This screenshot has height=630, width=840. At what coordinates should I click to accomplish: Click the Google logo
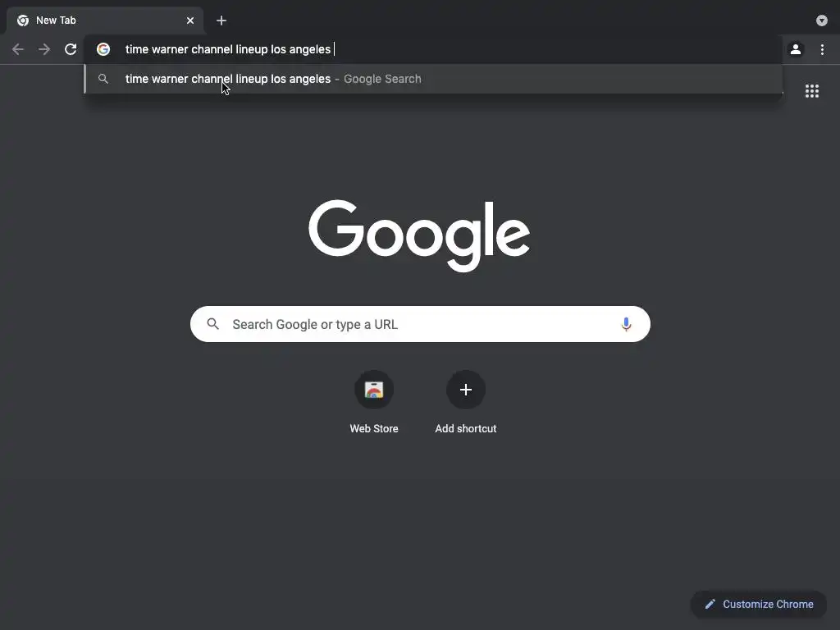click(x=419, y=235)
